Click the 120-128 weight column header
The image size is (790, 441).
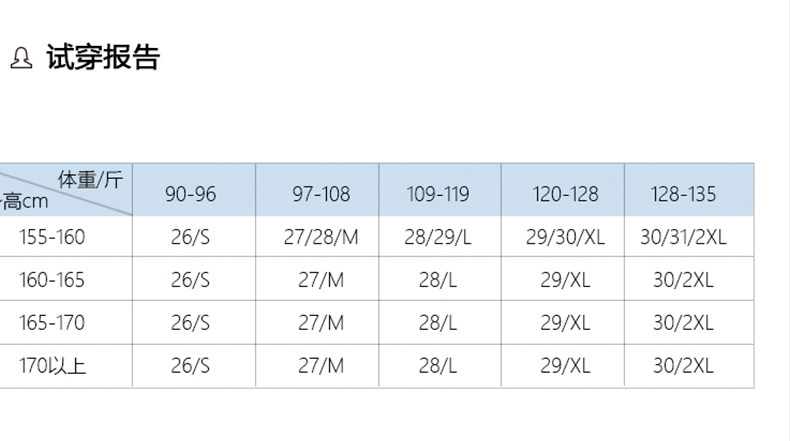tap(565, 194)
